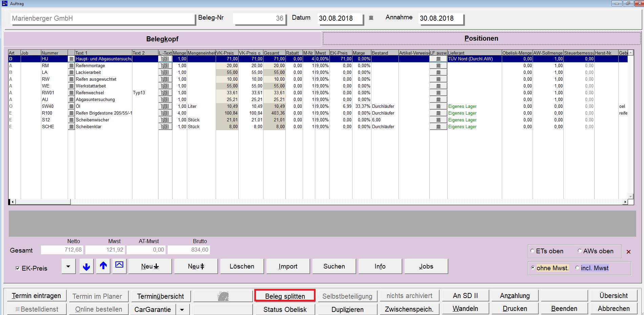
Task: Open L-Text icon in the HU row
Action: [165, 59]
